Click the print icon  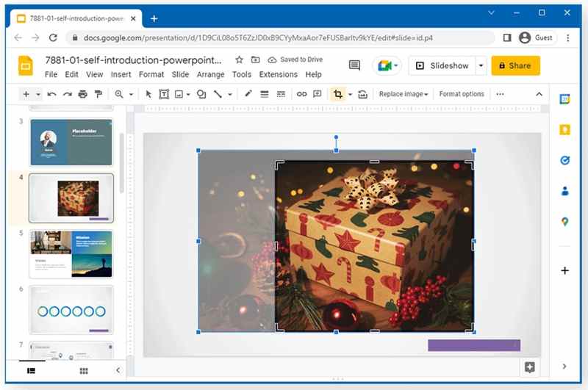[x=82, y=94]
